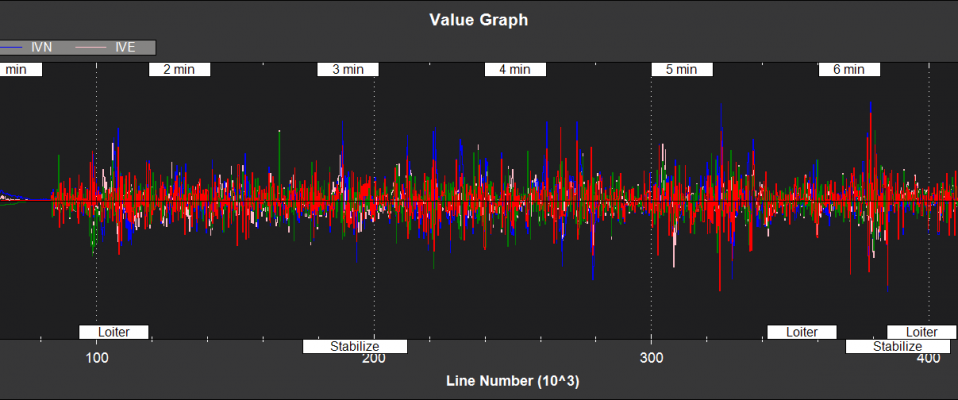This screenshot has width=958, height=400.
Task: Click the 300 tick label on x-axis
Action: click(x=651, y=359)
